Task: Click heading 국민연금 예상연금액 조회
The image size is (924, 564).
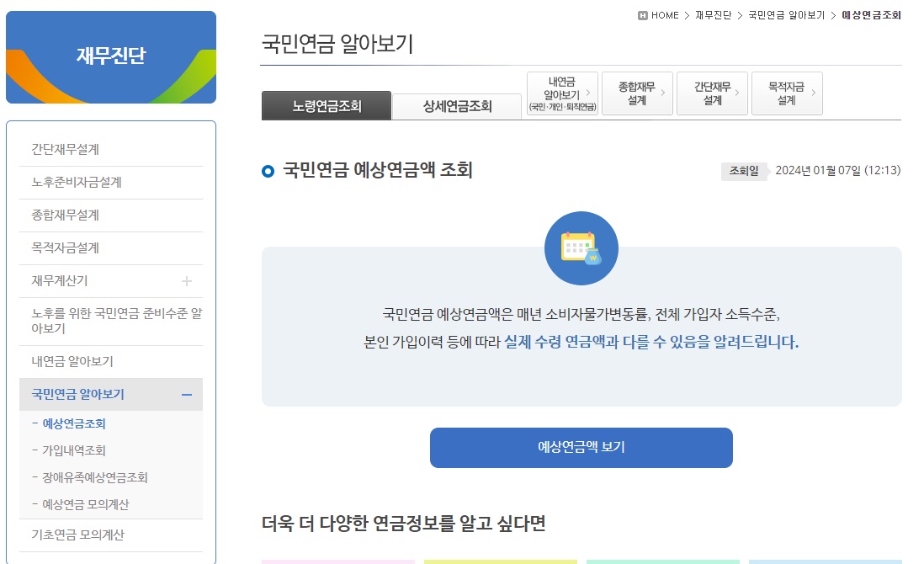Action: [x=378, y=170]
